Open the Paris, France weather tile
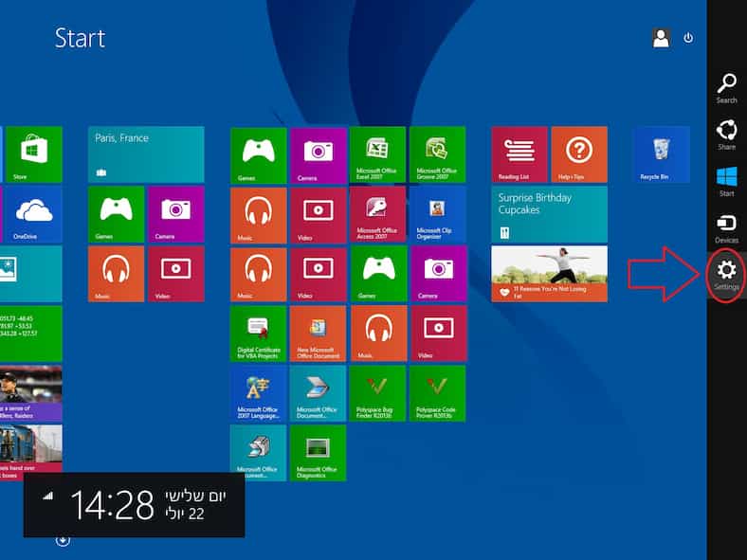This screenshot has height=560, width=747. click(146, 154)
